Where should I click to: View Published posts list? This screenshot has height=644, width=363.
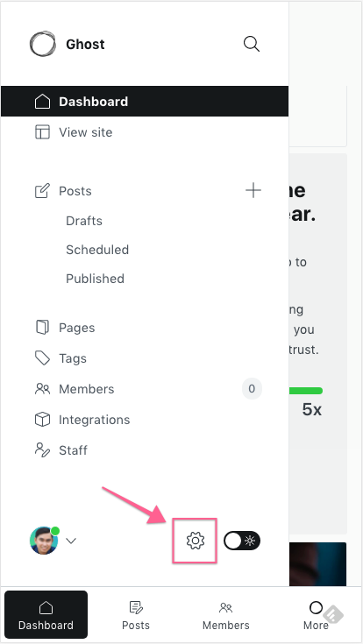95,279
